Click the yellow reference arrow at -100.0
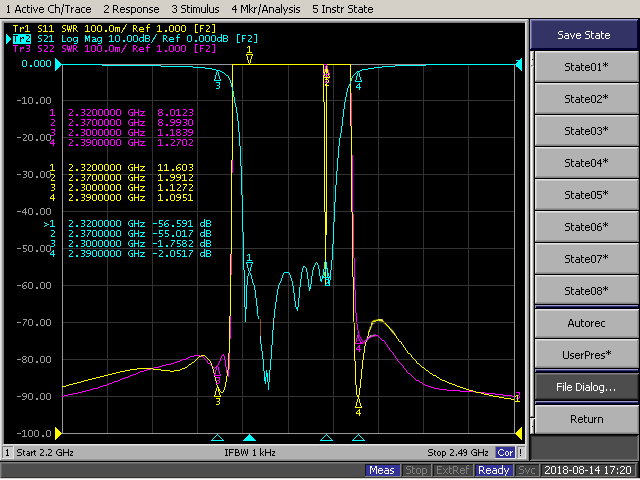 tap(58, 433)
